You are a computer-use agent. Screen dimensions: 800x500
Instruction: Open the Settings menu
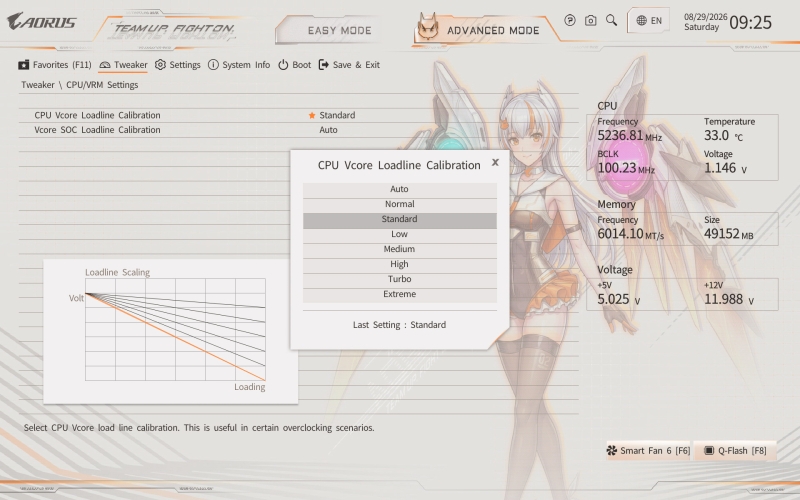point(178,65)
